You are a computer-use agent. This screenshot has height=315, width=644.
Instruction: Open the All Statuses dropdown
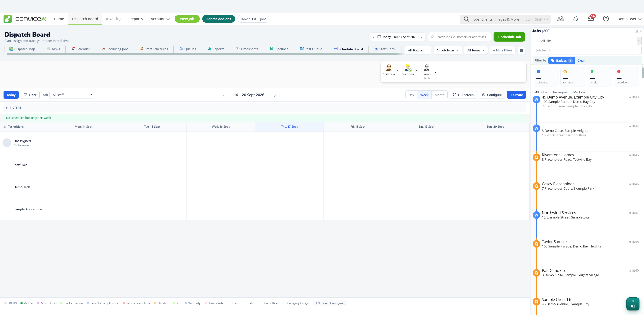tap(418, 50)
